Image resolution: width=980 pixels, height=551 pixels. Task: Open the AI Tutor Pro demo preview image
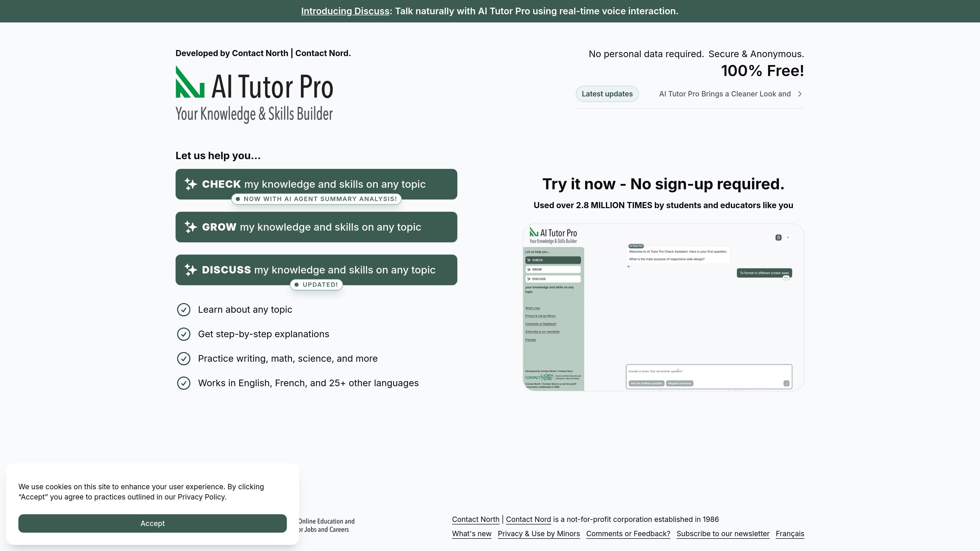click(664, 307)
